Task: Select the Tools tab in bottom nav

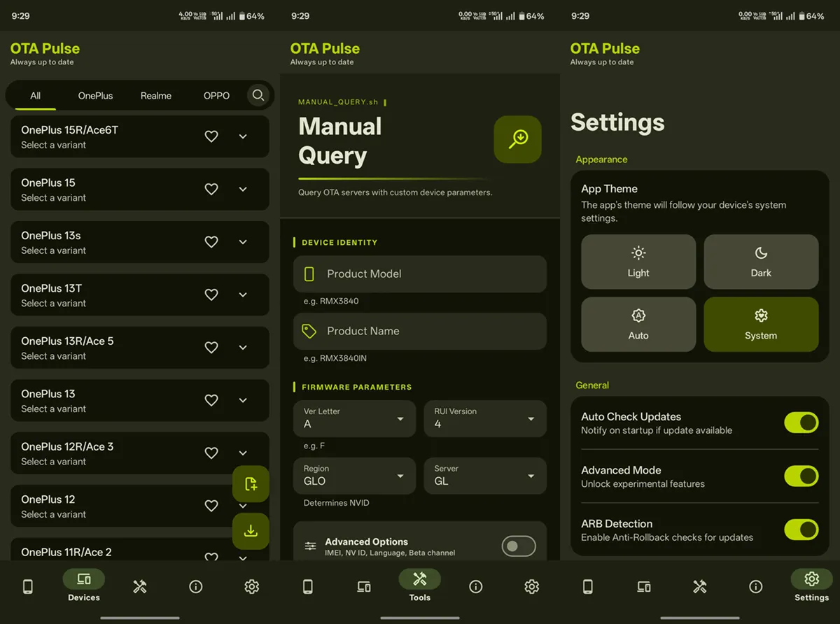Action: [420, 586]
